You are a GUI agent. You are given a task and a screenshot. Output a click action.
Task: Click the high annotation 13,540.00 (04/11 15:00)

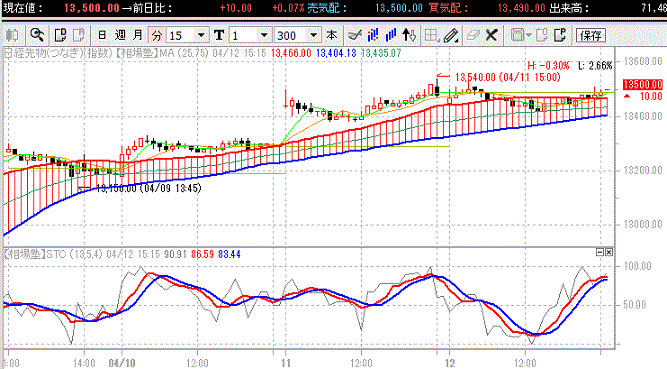(x=507, y=77)
